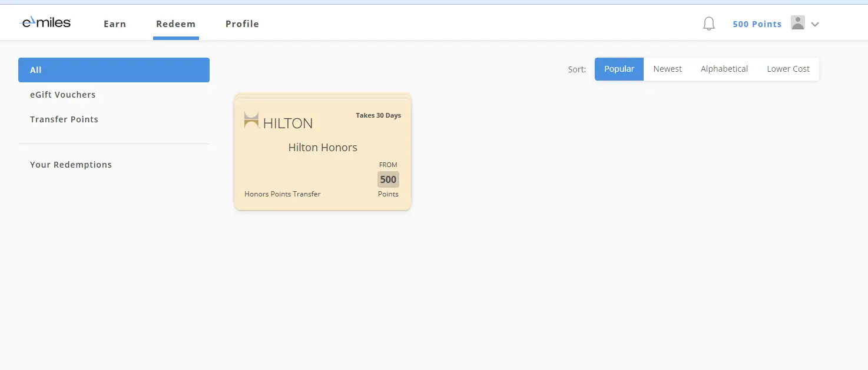The image size is (868, 370).
Task: Filter by eGift Vouchers
Action: (63, 95)
